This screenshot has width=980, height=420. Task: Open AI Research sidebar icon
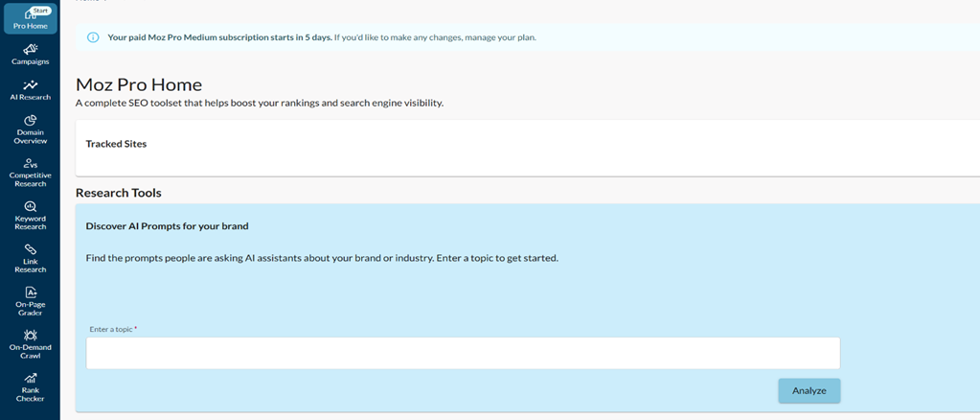[30, 84]
